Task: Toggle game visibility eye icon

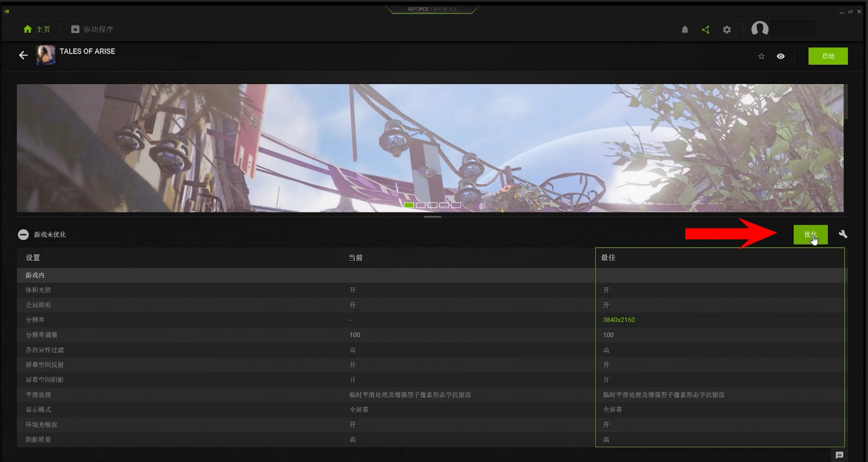Action: coord(781,56)
